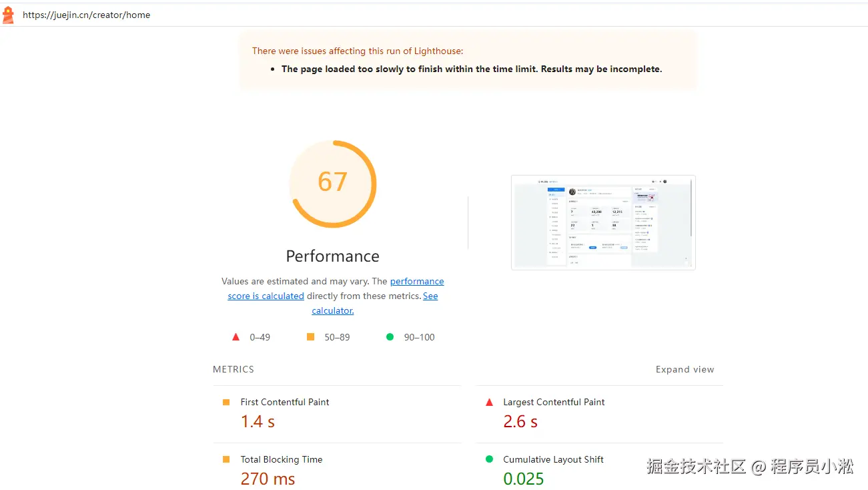Open the performance score is calculated link

336,288
